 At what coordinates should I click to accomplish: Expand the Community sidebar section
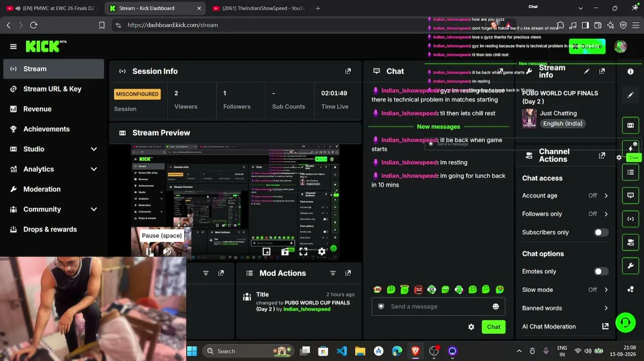[94, 210]
